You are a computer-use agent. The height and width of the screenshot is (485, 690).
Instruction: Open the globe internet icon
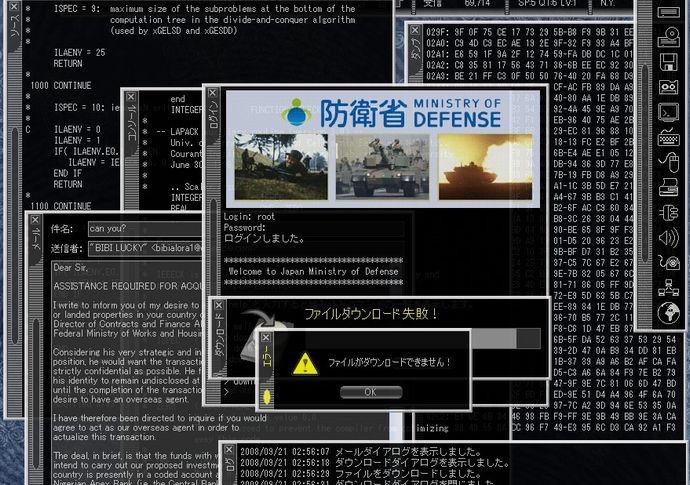[668, 313]
